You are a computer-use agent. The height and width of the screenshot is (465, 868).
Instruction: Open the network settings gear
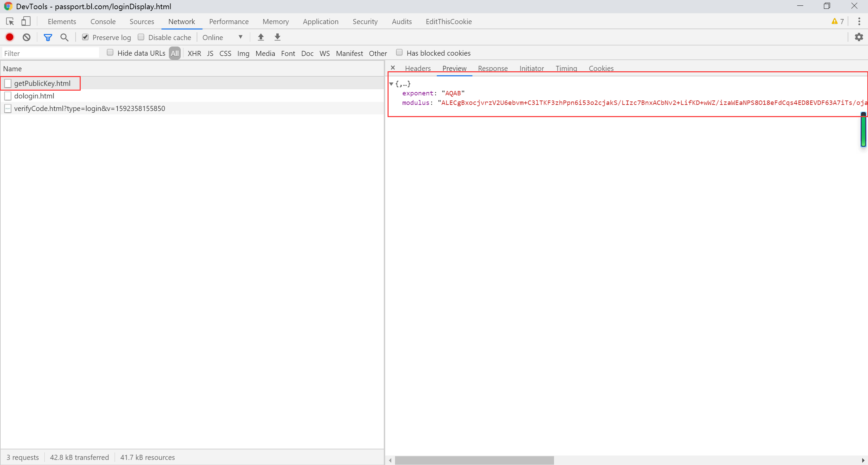click(x=859, y=37)
